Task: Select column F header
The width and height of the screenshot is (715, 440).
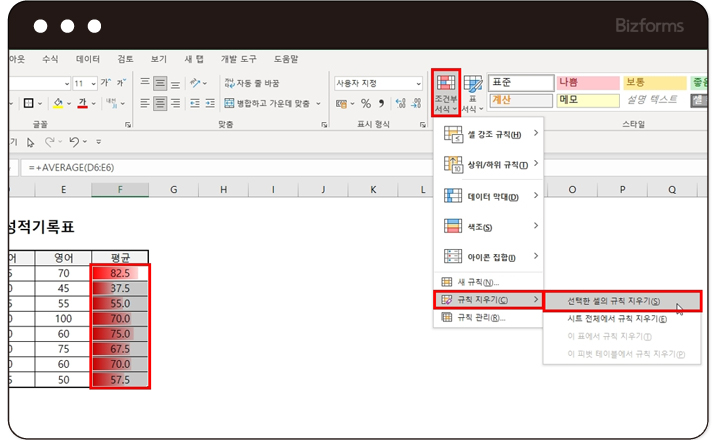Action: [x=120, y=190]
